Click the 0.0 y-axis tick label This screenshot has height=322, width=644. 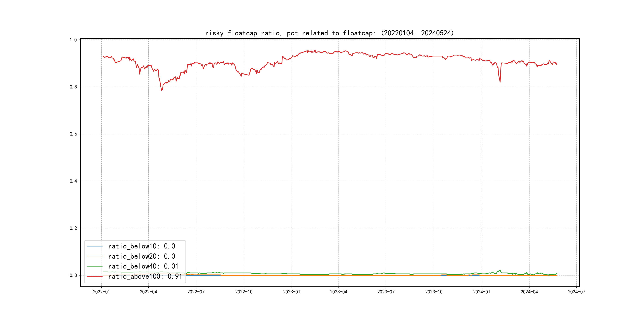[73, 275]
